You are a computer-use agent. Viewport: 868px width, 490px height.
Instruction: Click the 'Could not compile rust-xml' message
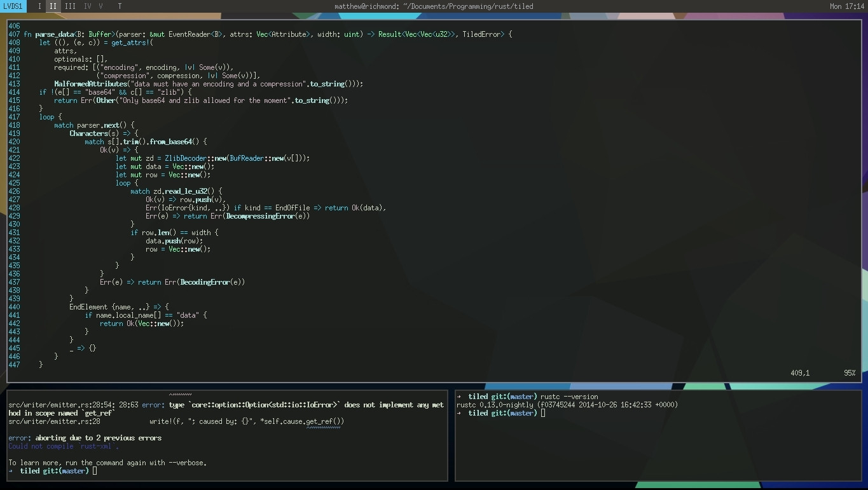click(x=63, y=446)
